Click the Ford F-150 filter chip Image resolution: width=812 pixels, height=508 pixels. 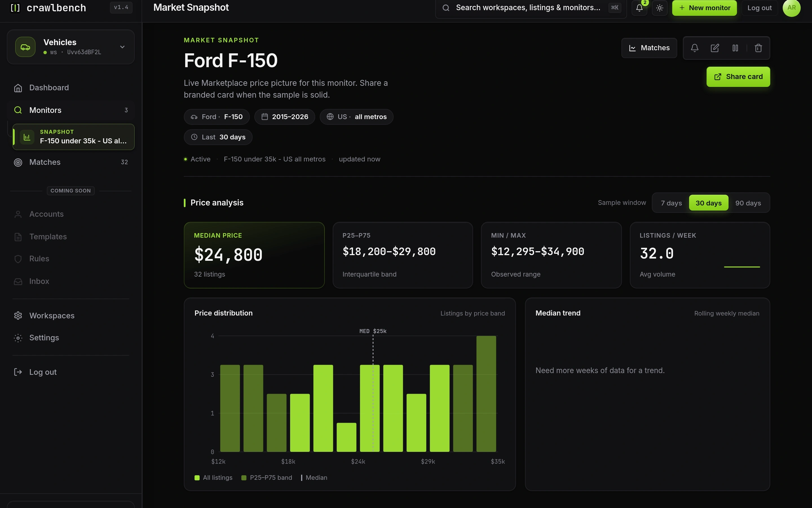click(x=217, y=117)
